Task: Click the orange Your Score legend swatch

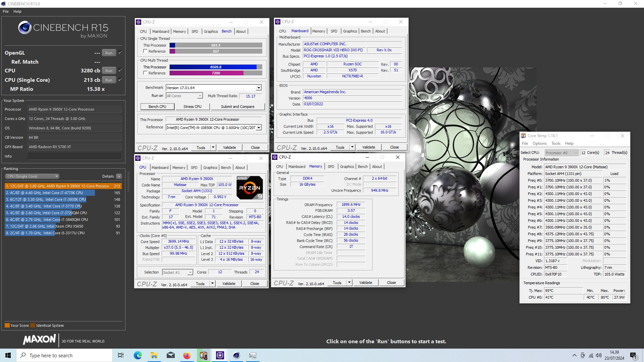Action: 7,325
